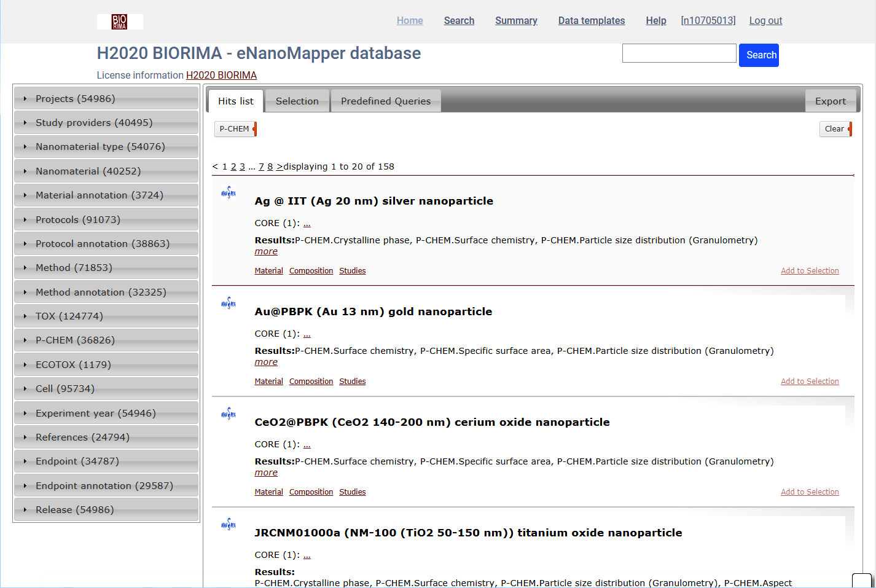Click Help in the top navigation
Screen dimensions: 876x588
655,20
